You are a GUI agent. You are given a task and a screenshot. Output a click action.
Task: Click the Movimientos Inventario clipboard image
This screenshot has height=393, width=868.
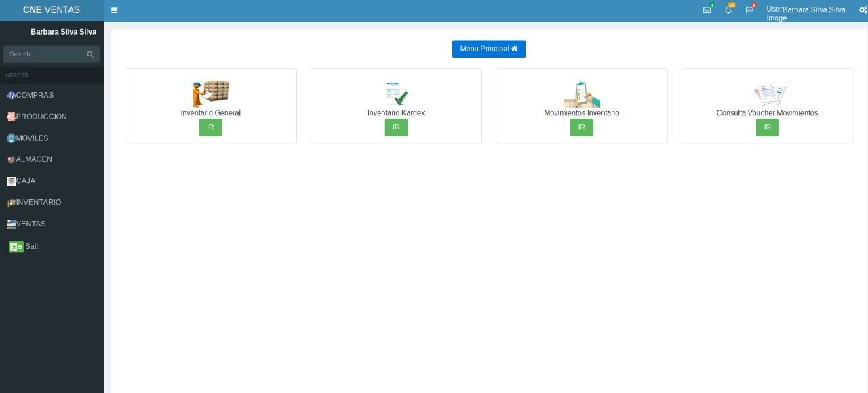(x=582, y=94)
